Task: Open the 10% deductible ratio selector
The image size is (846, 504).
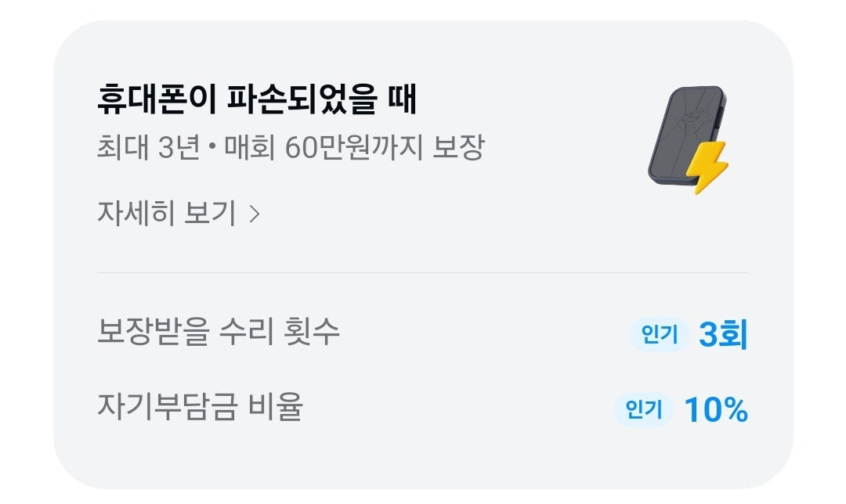Action: [x=716, y=409]
